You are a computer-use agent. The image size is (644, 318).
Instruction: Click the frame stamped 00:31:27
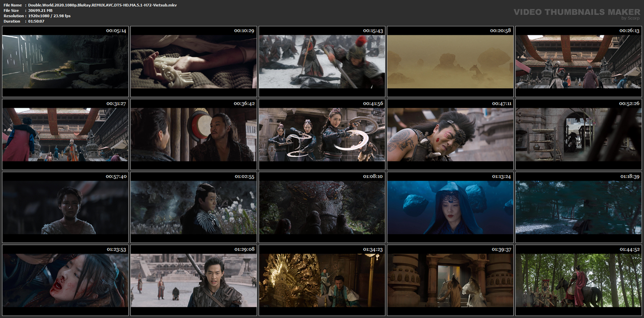tap(65, 134)
